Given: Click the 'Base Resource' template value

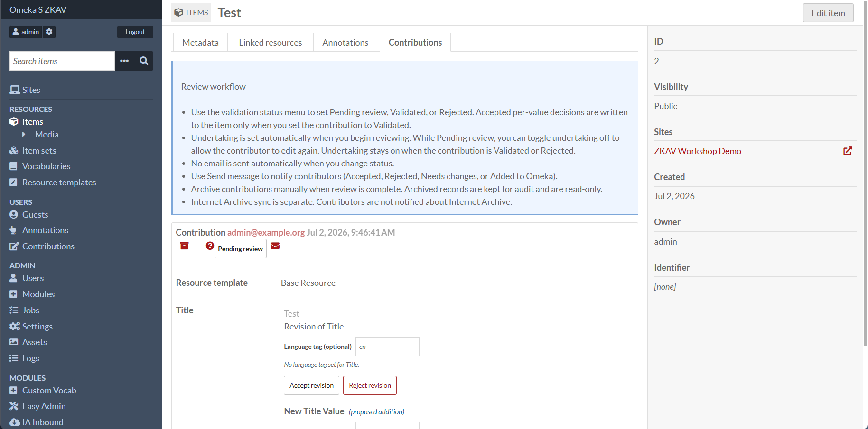Looking at the screenshot, I should click(x=308, y=283).
